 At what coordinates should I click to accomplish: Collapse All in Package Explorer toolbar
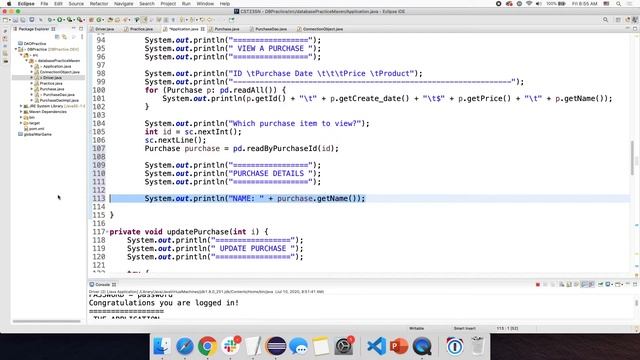[57, 36]
